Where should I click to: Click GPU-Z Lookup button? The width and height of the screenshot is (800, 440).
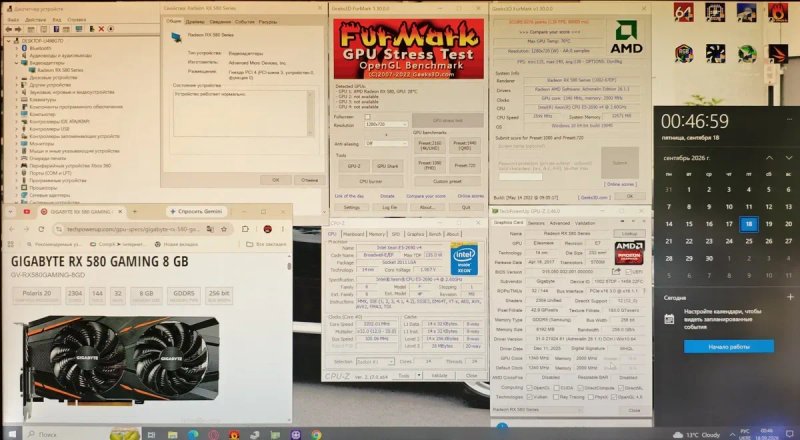click(x=629, y=233)
